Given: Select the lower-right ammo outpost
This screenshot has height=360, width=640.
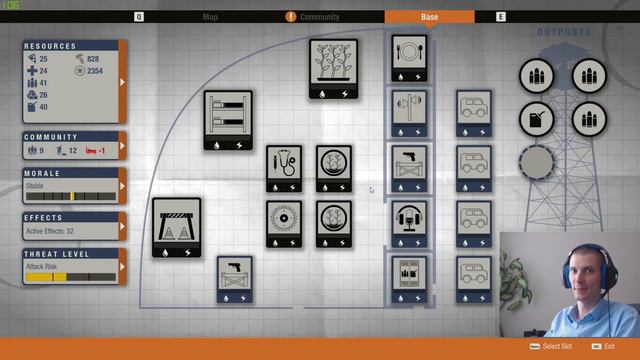Looking at the screenshot, I should [589, 119].
